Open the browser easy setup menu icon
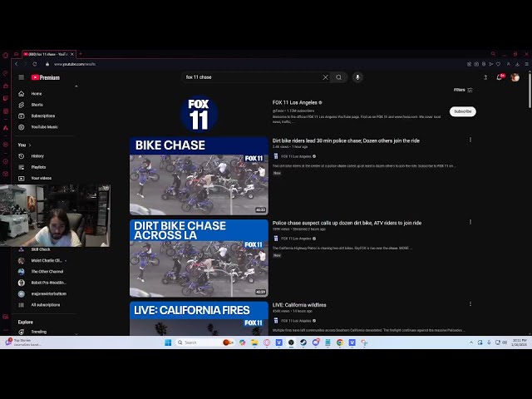This screenshot has height=399, width=532. pos(526,64)
